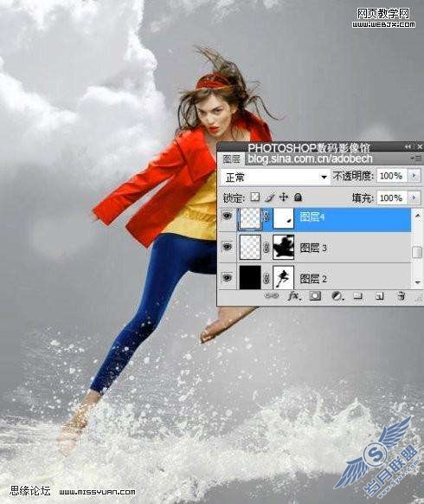Click mask link icon on 图层 3
This screenshot has height=504, width=424.
click(x=266, y=248)
